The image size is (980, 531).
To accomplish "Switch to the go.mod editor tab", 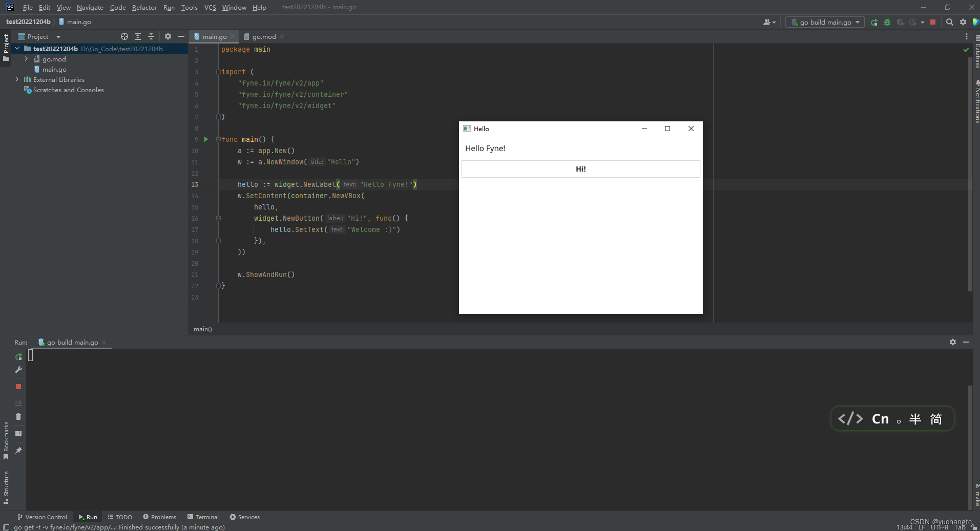I will pyautogui.click(x=263, y=36).
